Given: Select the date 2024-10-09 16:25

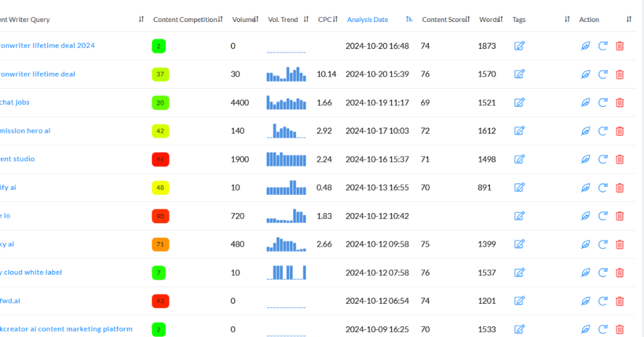Looking at the screenshot, I should pos(377,329).
